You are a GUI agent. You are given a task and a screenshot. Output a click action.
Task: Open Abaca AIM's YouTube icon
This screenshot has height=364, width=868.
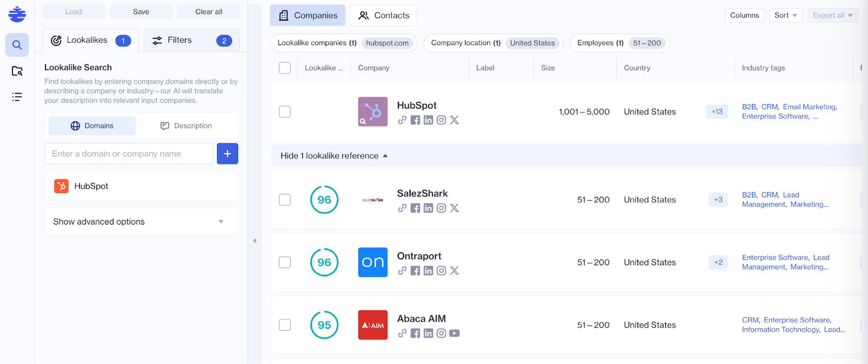[x=454, y=334]
